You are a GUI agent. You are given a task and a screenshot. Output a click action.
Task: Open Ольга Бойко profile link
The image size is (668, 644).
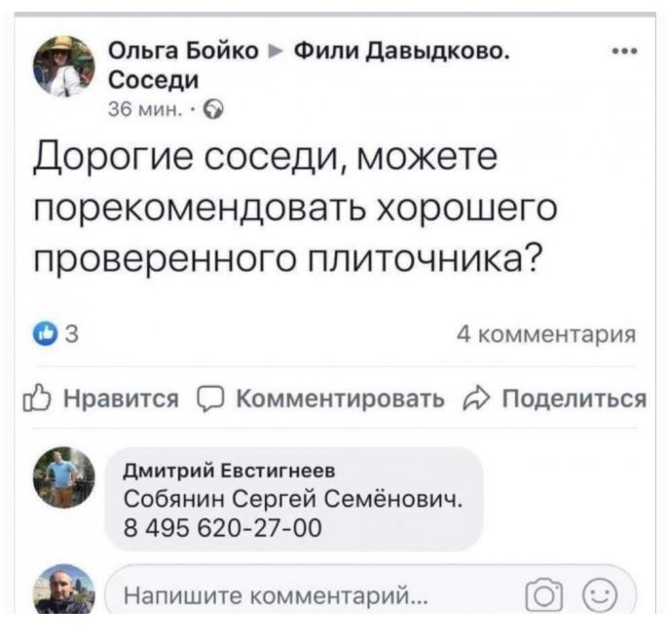pyautogui.click(x=184, y=51)
